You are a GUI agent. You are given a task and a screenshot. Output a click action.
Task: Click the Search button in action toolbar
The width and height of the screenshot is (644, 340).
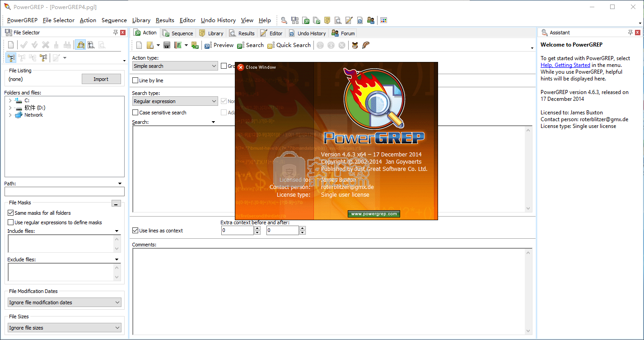(251, 45)
